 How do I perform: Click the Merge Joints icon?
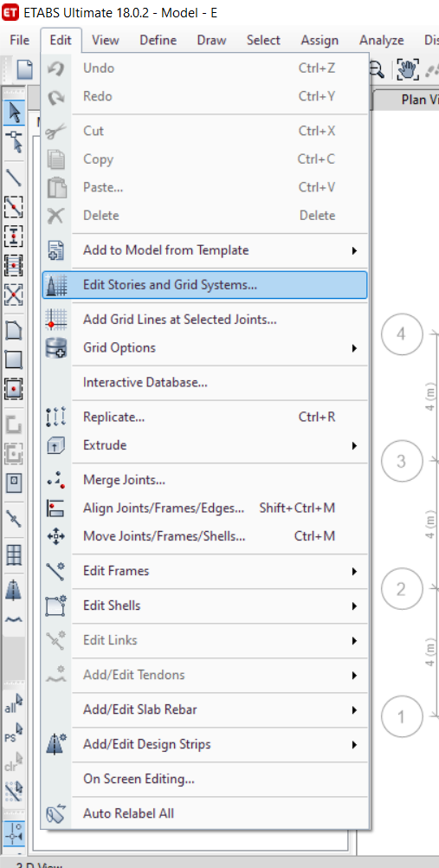[56, 480]
